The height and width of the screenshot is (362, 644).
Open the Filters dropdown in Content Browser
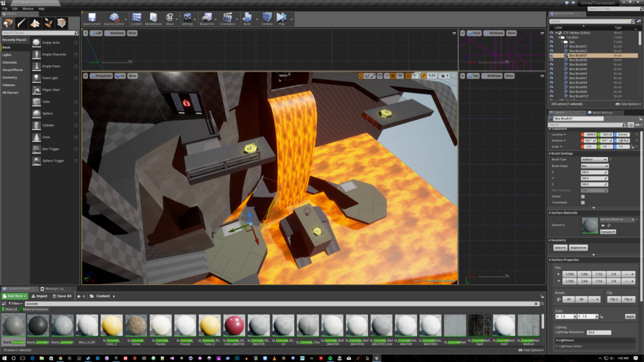[16, 304]
